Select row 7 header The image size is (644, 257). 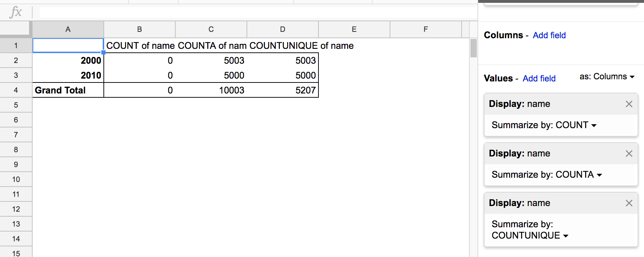point(16,135)
